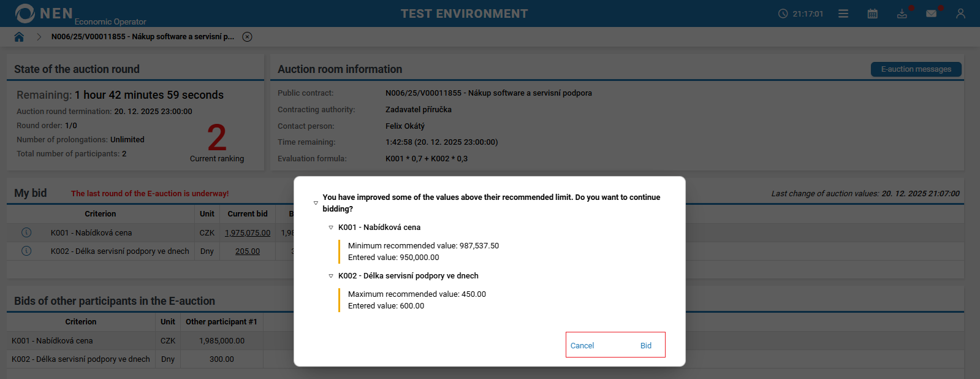This screenshot has height=379, width=980.
Task: Click info icon for K001 criterion
Action: (x=26, y=232)
